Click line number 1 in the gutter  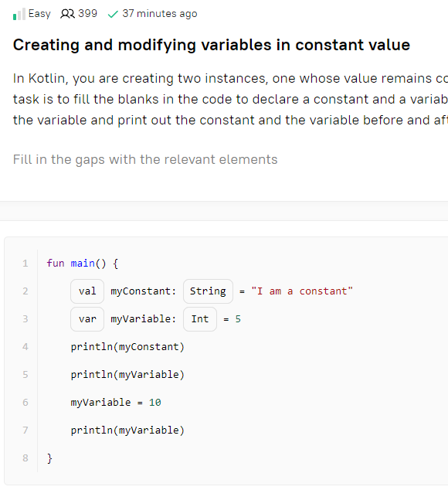tap(25, 264)
